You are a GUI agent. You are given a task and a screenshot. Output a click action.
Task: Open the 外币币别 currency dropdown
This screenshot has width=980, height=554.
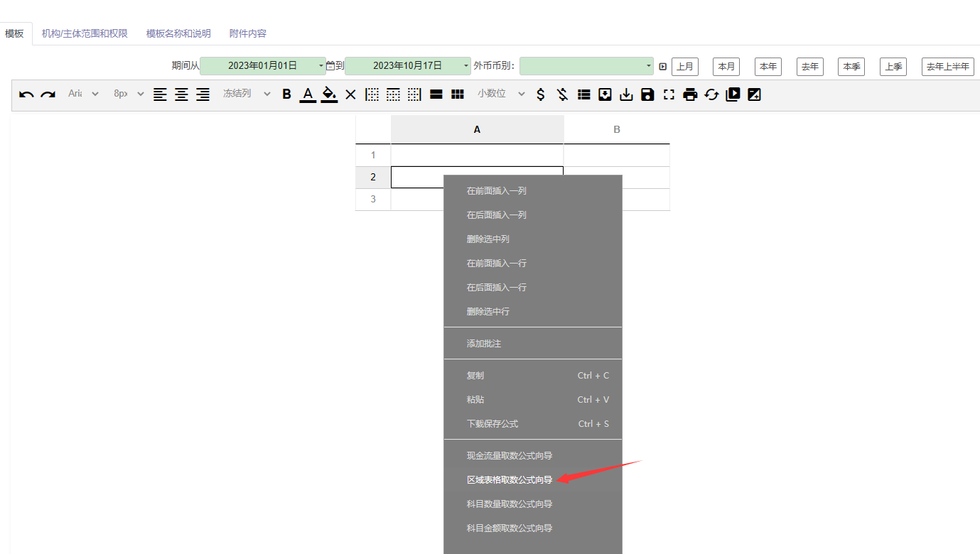[x=586, y=66]
